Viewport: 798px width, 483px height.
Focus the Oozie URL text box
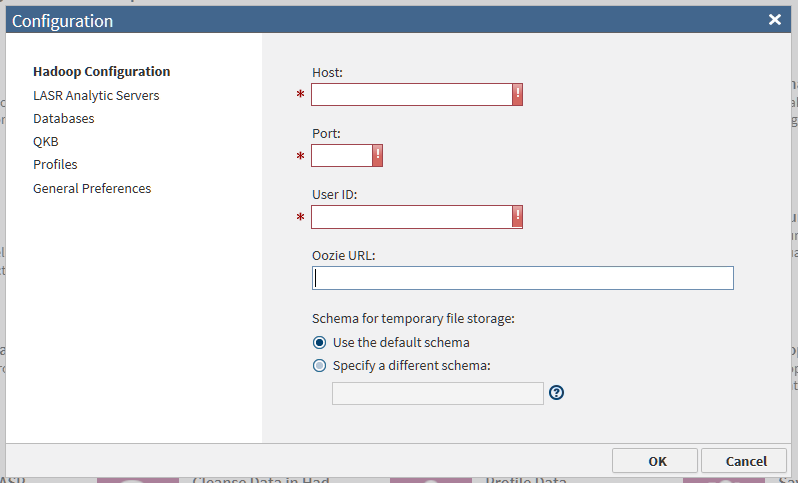(x=523, y=278)
